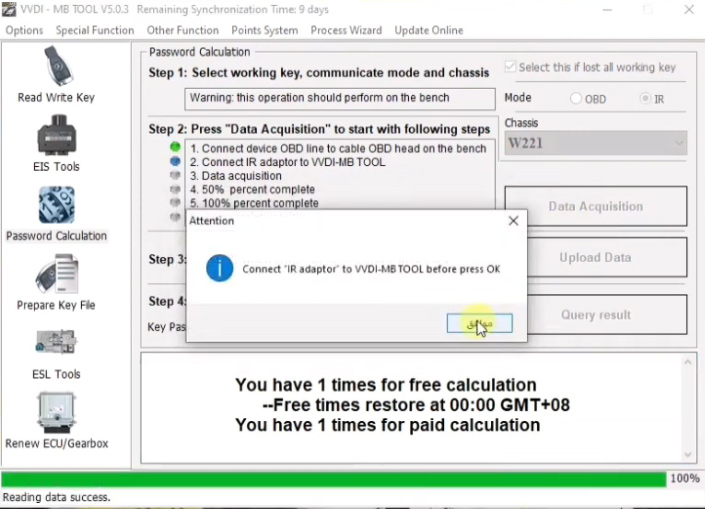Click gray status dot for Data acquisition step
The width and height of the screenshot is (705, 509).
click(x=175, y=175)
